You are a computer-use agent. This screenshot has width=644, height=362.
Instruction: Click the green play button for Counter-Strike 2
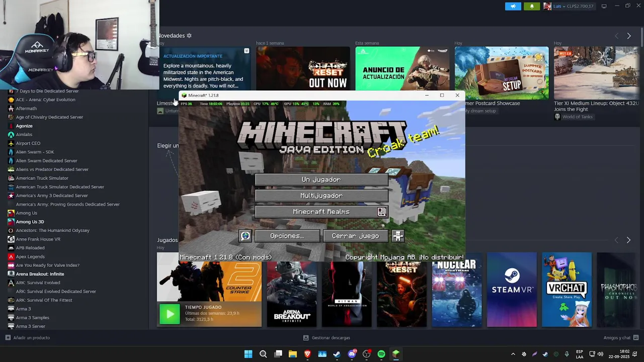click(x=170, y=315)
